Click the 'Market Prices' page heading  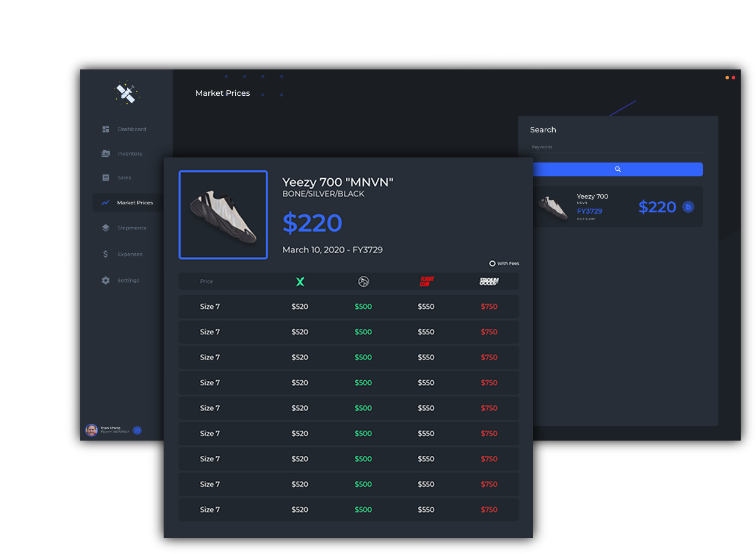(x=222, y=93)
